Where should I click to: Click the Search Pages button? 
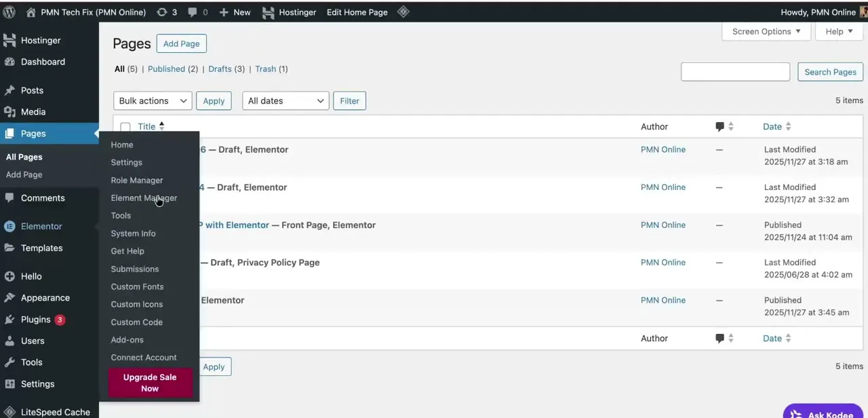830,72
